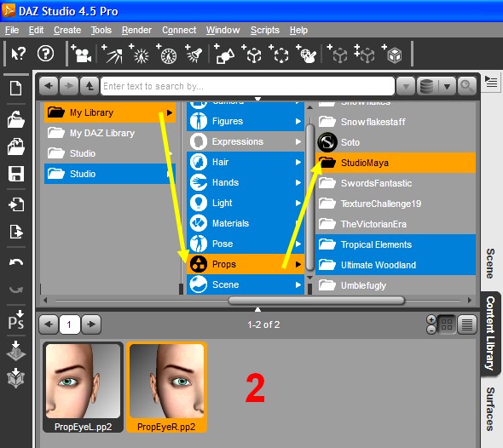
Task: Go forward in content navigation
Action: click(x=69, y=86)
